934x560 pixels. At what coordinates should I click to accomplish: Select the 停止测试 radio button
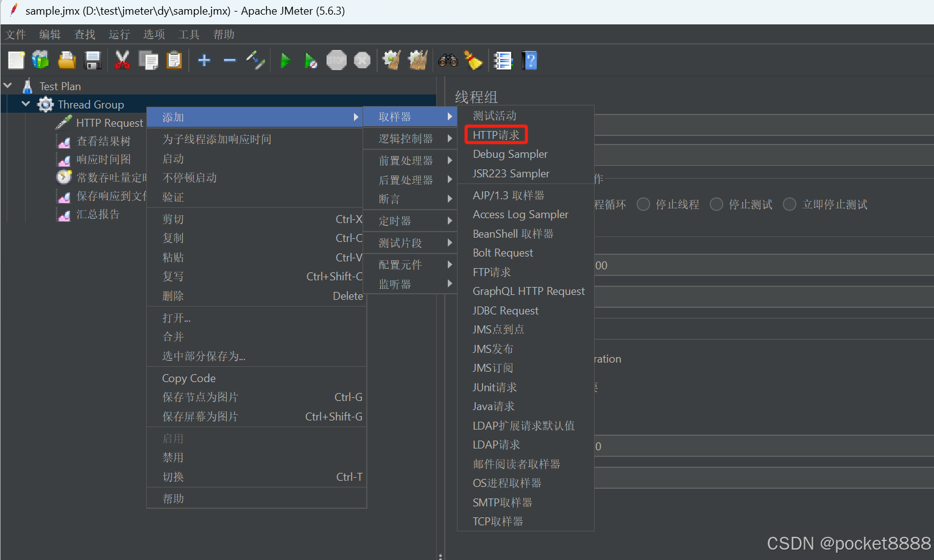pyautogui.click(x=716, y=204)
